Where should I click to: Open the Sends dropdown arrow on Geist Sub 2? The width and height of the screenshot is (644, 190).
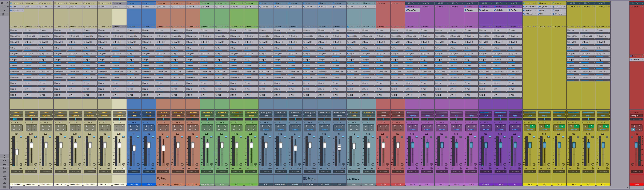click(x=35, y=27)
